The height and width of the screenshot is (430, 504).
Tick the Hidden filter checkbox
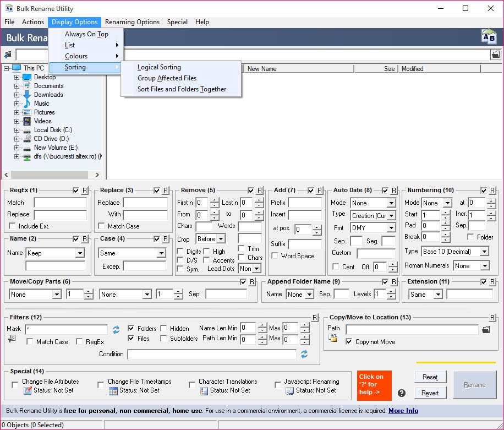tap(163, 328)
